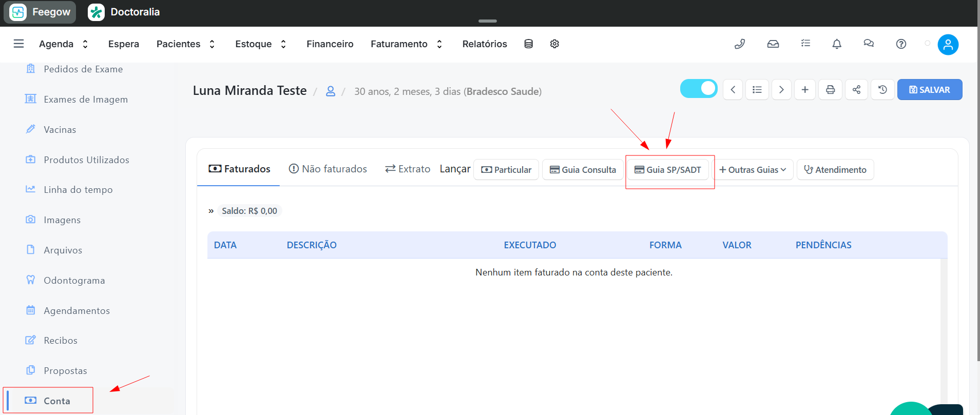
Task: Open Vacinas in sidebar
Action: (60, 130)
